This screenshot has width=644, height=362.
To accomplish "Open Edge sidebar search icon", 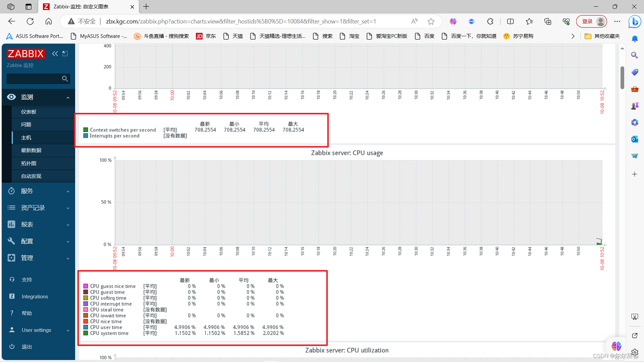I will pyautogui.click(x=634, y=55).
